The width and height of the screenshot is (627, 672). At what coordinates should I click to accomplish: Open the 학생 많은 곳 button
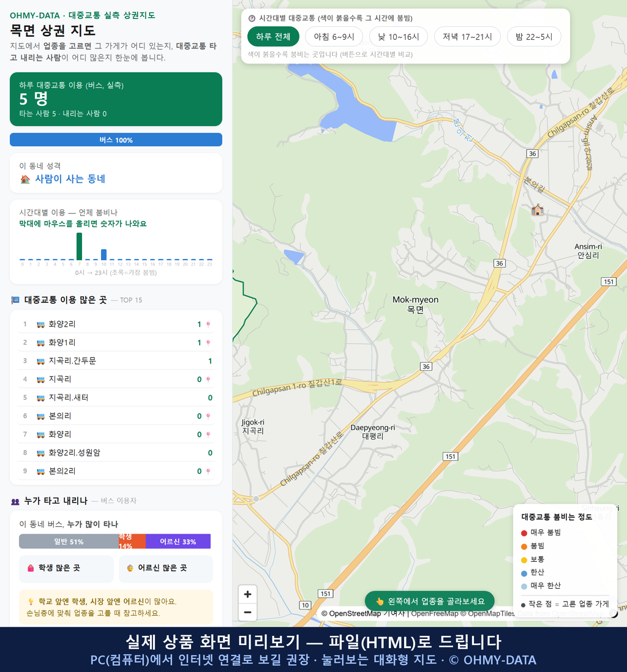point(67,569)
